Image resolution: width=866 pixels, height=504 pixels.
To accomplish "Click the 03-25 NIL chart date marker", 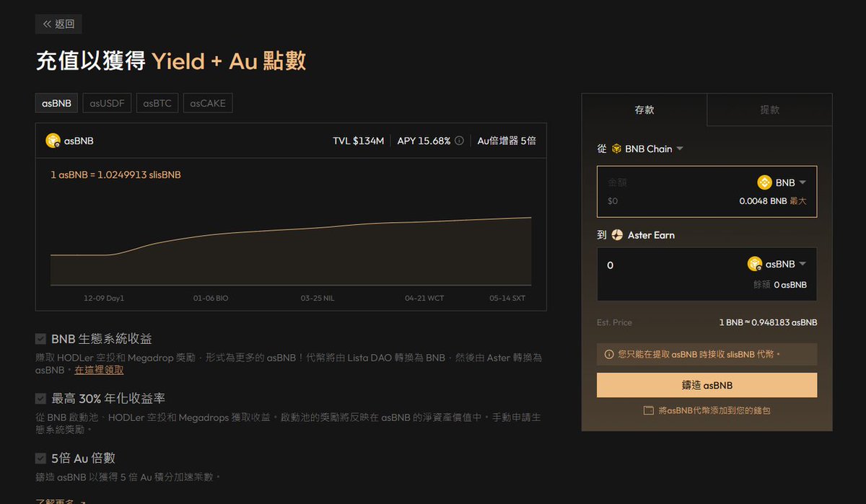I will pyautogui.click(x=318, y=298).
